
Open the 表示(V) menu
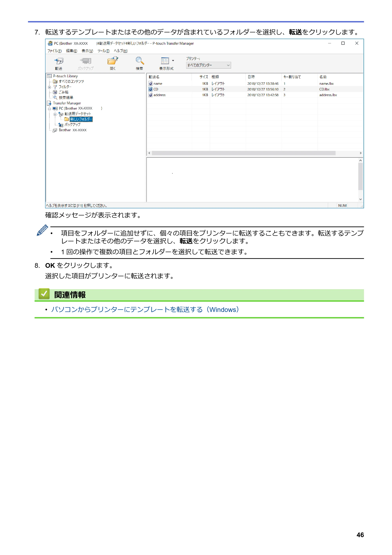coord(87,51)
